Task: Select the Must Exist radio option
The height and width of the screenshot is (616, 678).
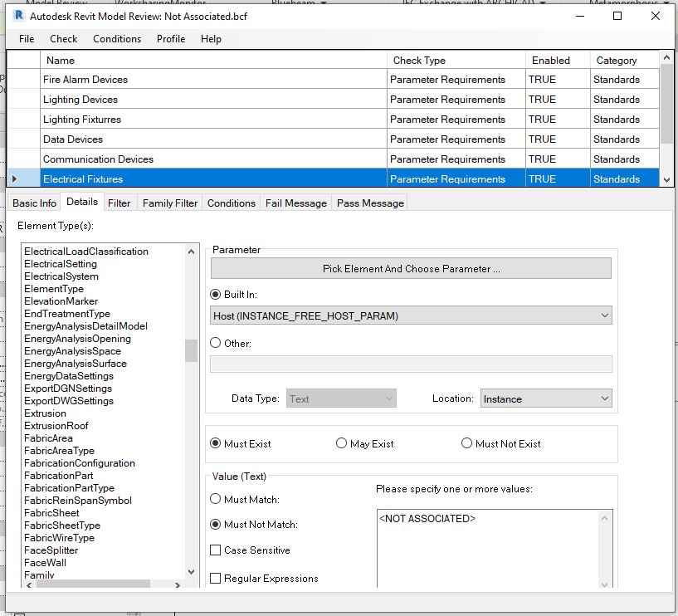Action: click(x=215, y=443)
